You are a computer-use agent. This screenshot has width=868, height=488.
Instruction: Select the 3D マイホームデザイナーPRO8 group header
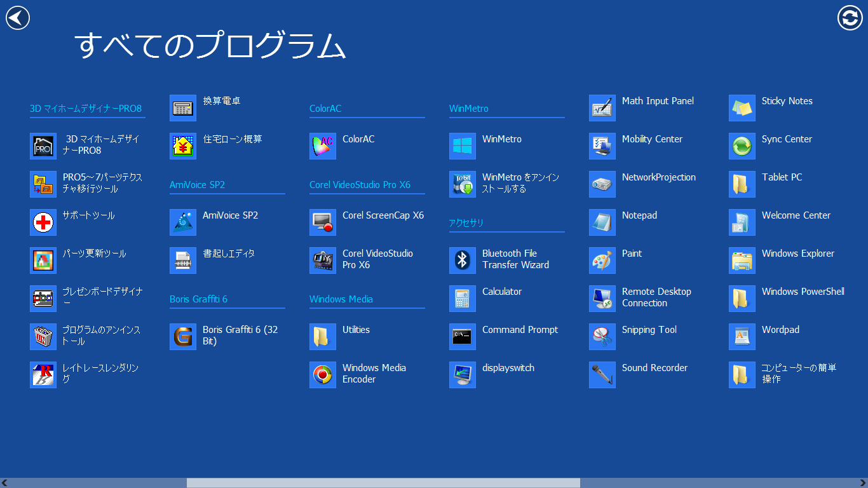point(86,109)
